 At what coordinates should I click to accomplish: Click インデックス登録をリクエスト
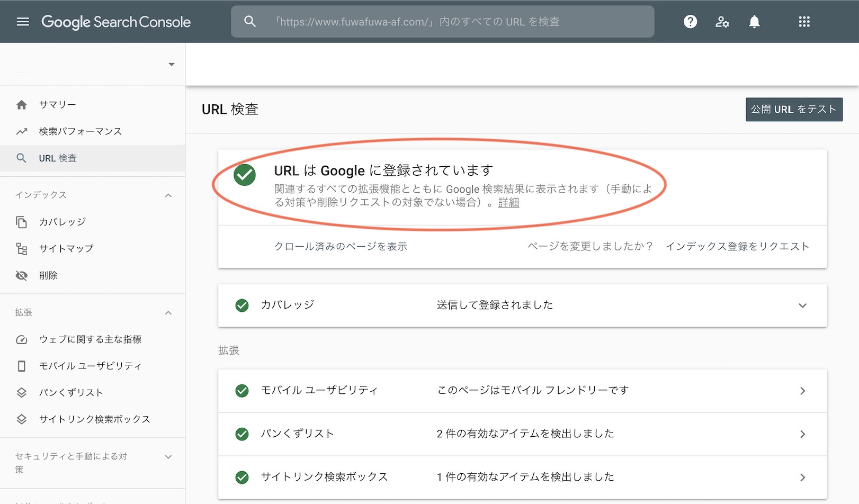[x=737, y=246]
